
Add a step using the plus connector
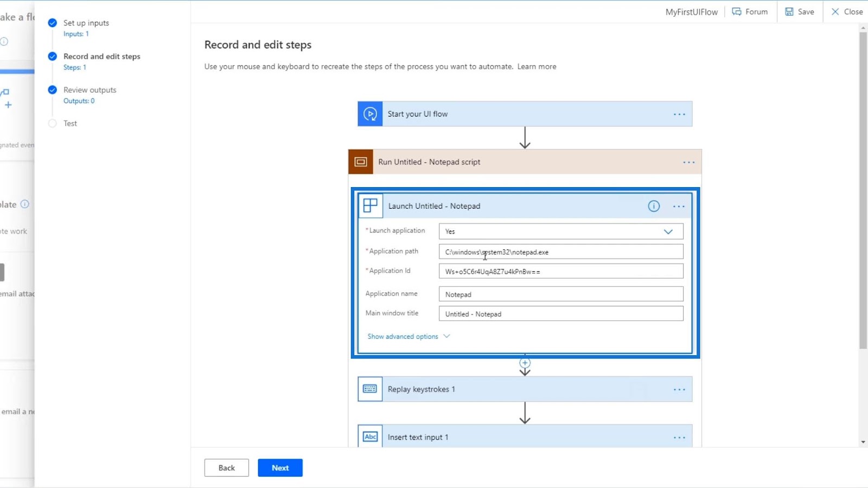click(525, 363)
